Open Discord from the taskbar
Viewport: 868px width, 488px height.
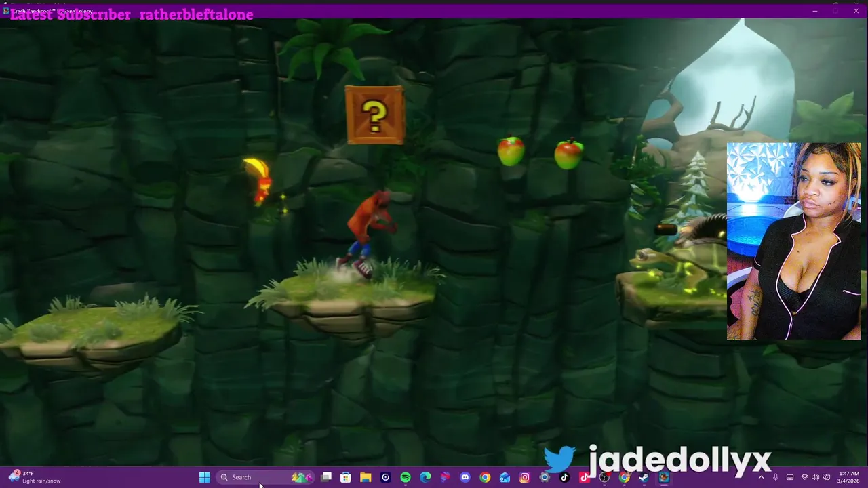pyautogui.click(x=465, y=477)
